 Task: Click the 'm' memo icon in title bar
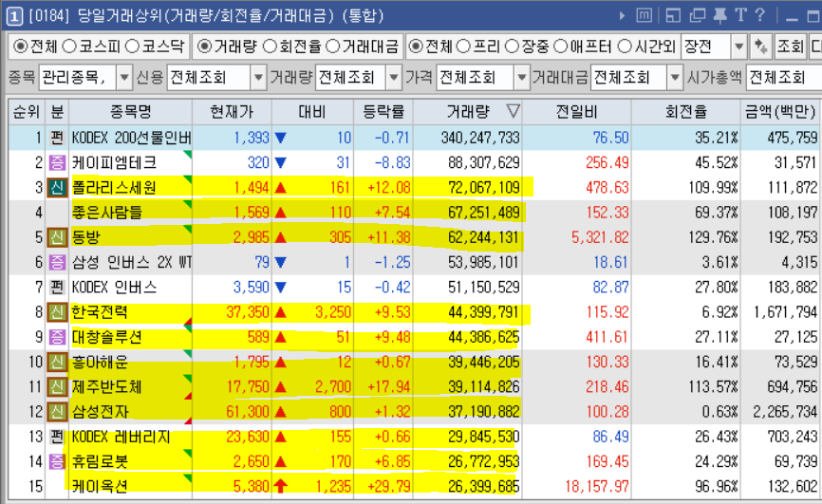coord(645,15)
